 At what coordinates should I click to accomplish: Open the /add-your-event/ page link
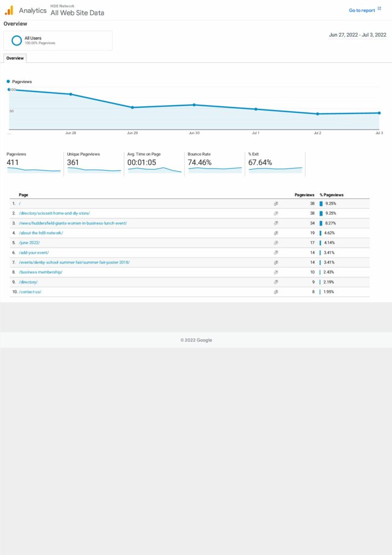click(35, 253)
